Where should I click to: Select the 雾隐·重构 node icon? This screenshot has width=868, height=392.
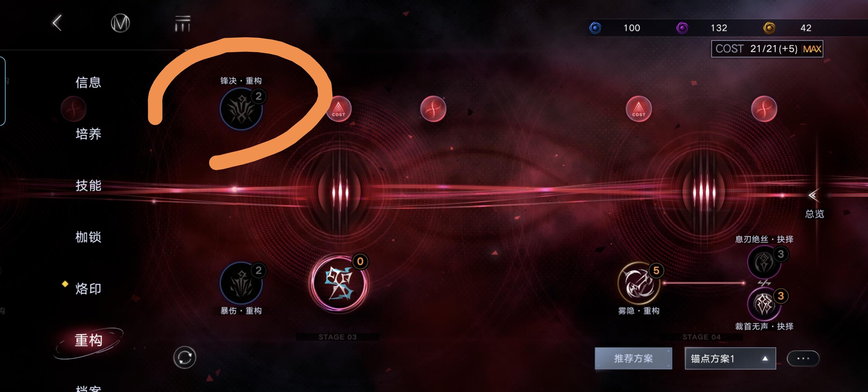coord(639,283)
